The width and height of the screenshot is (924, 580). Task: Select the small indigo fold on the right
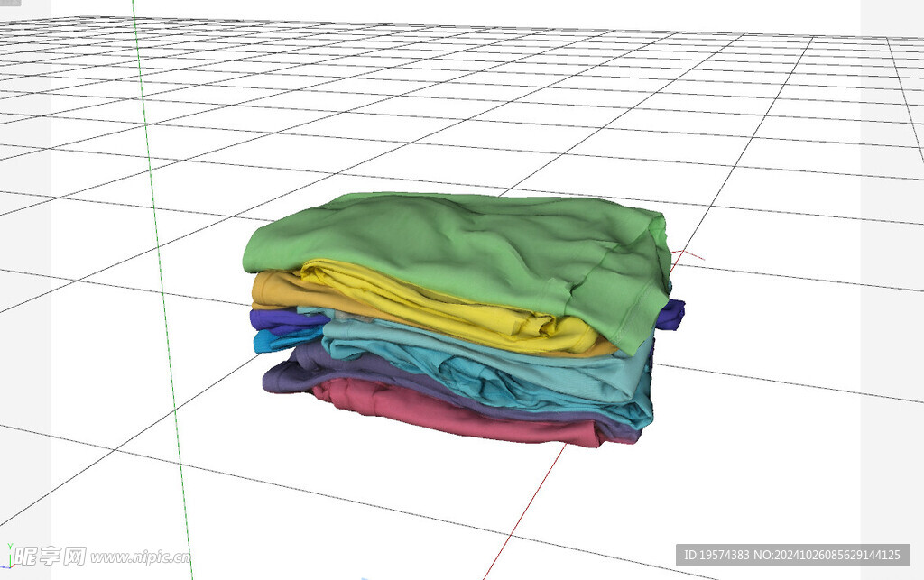(x=670, y=316)
